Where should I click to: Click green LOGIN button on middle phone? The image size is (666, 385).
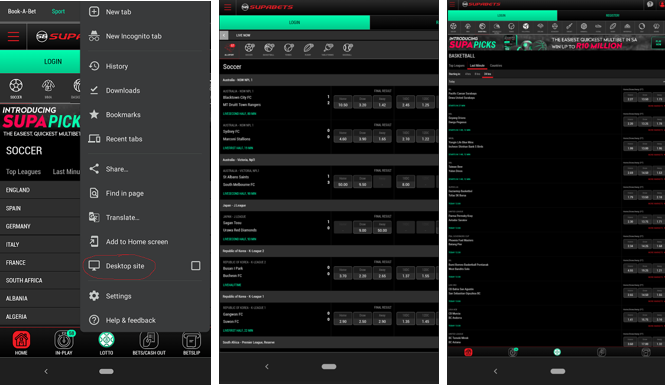coord(295,23)
